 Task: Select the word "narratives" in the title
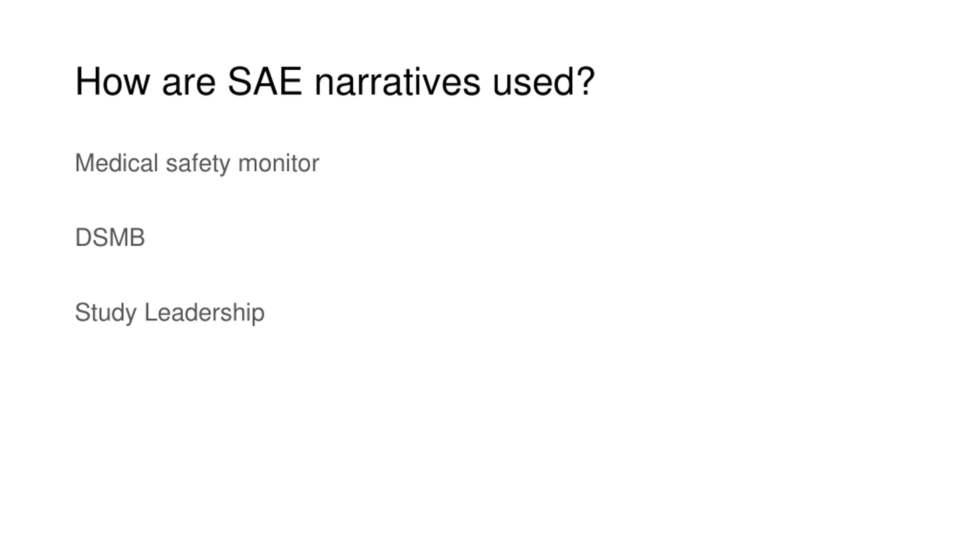[397, 82]
